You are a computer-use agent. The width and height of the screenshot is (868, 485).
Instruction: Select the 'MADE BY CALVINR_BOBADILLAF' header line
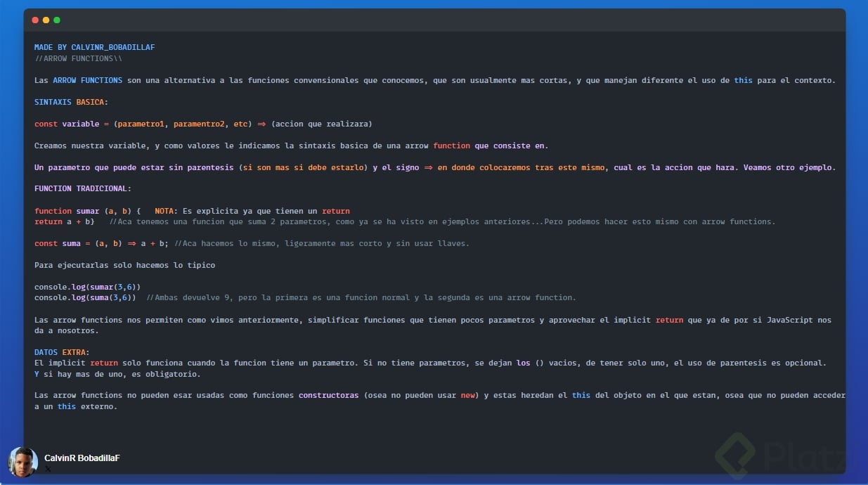click(95, 47)
